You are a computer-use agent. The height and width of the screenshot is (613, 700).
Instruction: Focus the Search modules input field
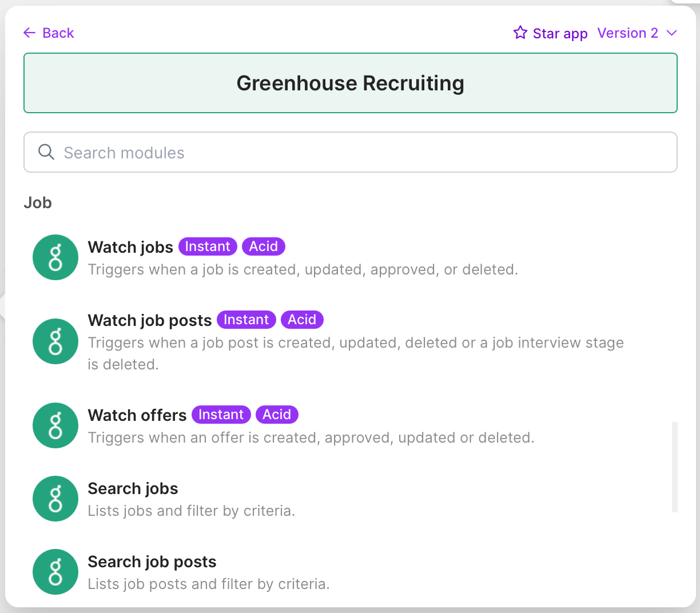pos(351,152)
